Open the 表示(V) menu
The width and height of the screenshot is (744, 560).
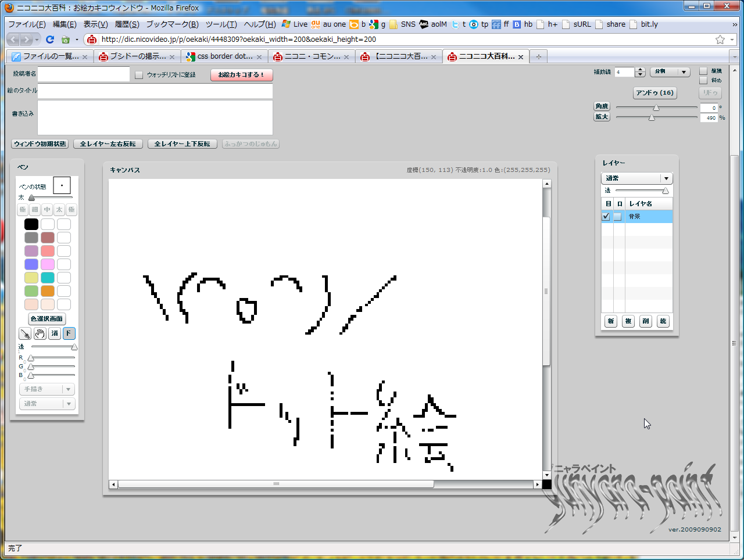pyautogui.click(x=95, y=24)
